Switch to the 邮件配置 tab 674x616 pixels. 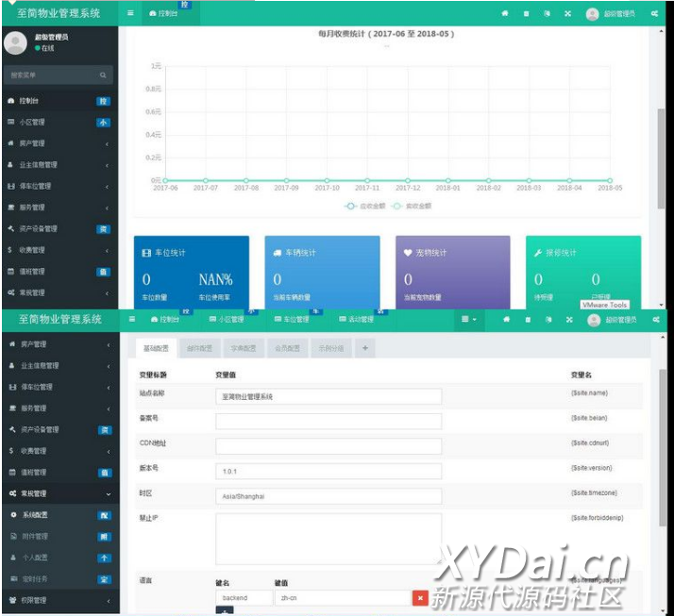[x=199, y=348]
